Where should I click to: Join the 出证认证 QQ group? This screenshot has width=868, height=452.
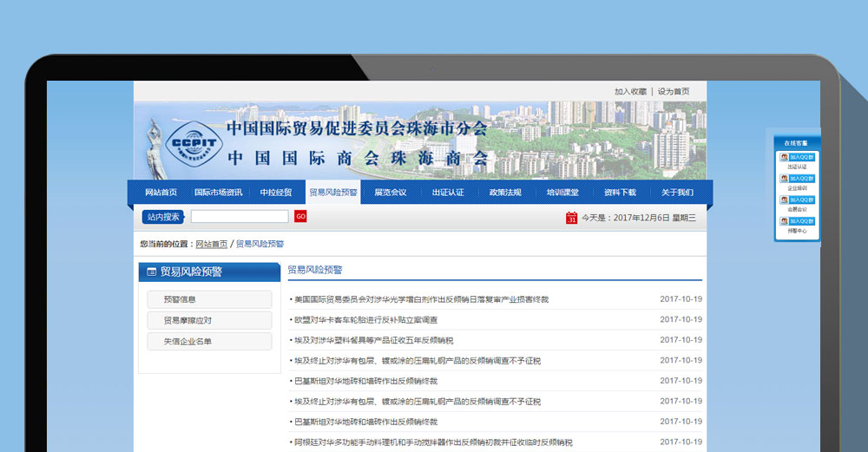pyautogui.click(x=797, y=157)
